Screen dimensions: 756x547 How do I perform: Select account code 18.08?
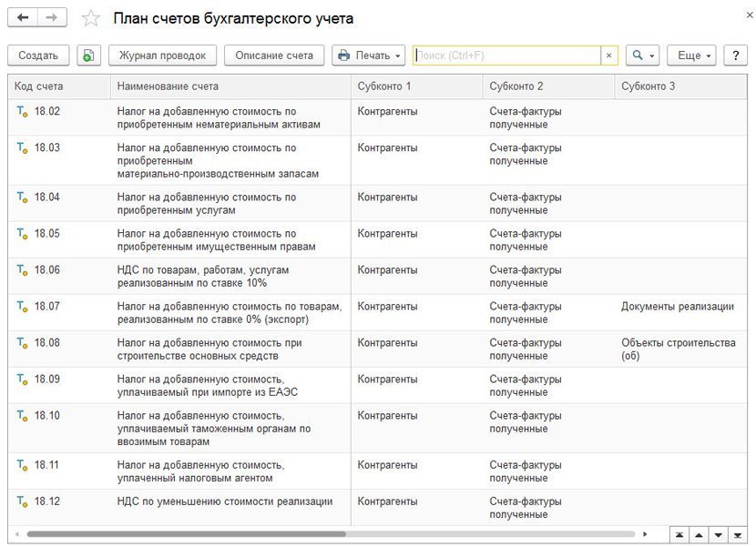click(47, 342)
